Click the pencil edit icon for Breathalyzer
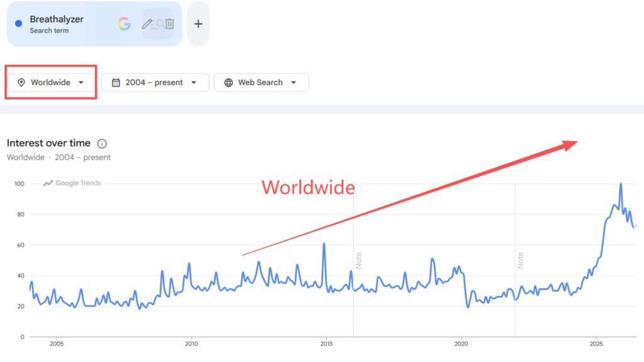This screenshot has width=644, height=362. click(147, 24)
